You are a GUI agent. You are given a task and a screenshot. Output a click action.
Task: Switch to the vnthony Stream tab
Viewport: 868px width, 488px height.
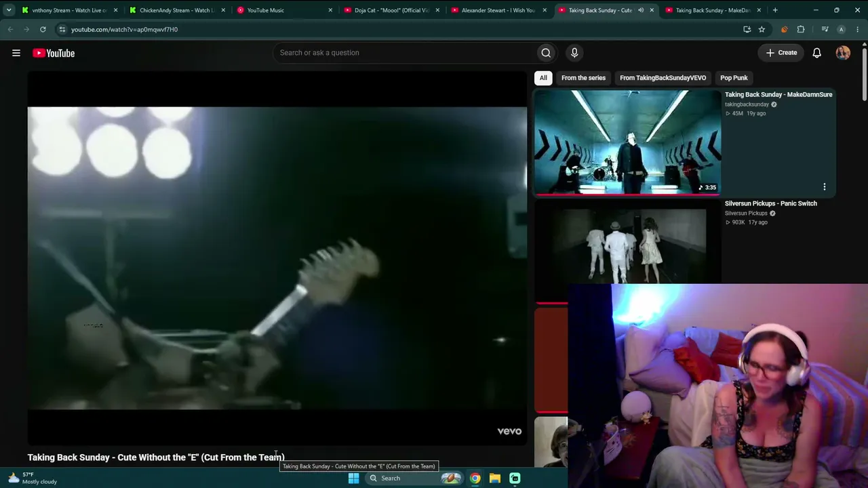click(68, 10)
